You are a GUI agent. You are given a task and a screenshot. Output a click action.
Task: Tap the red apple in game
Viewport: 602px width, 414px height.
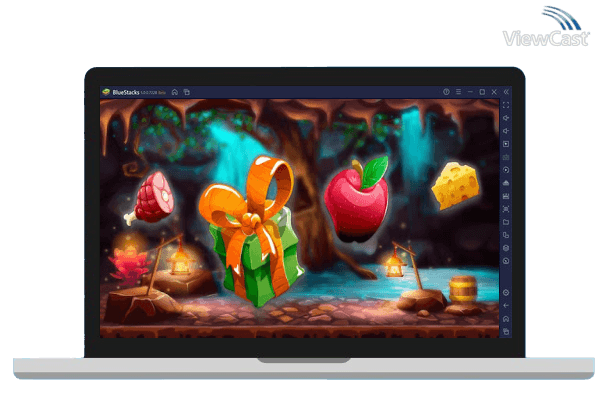tap(356, 199)
